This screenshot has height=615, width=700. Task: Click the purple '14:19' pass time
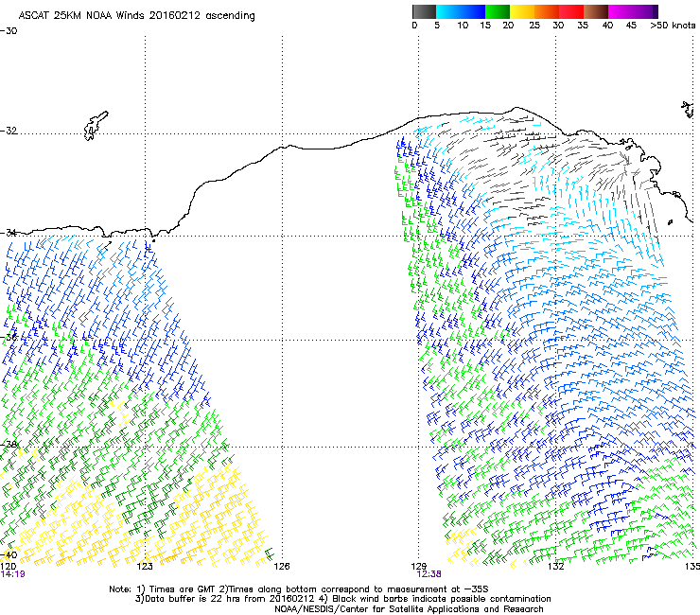tap(12, 574)
